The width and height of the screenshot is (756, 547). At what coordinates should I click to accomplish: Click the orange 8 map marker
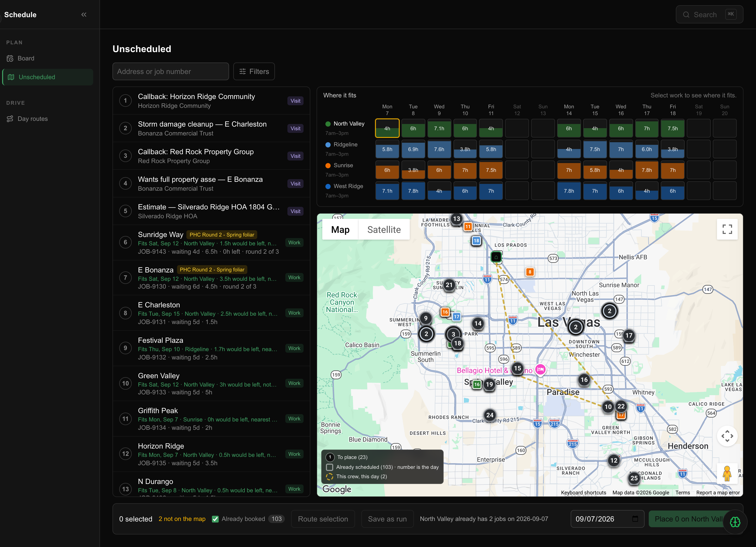point(530,272)
